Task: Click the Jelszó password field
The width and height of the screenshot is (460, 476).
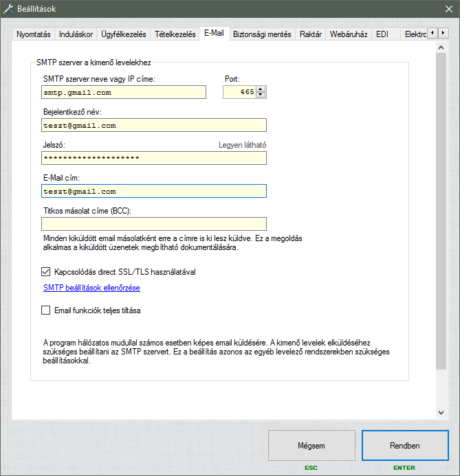Action: click(x=154, y=158)
